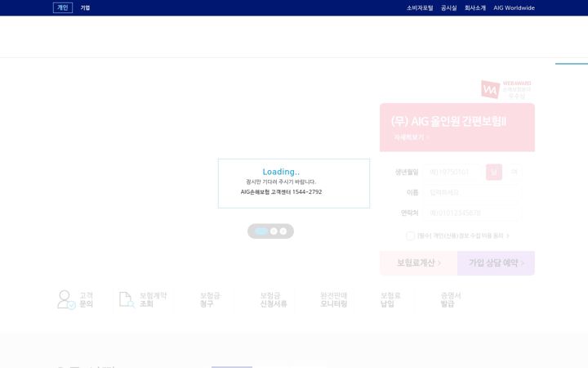Open the (무) AIG 올인원 간편보험II banner

[x=457, y=128]
